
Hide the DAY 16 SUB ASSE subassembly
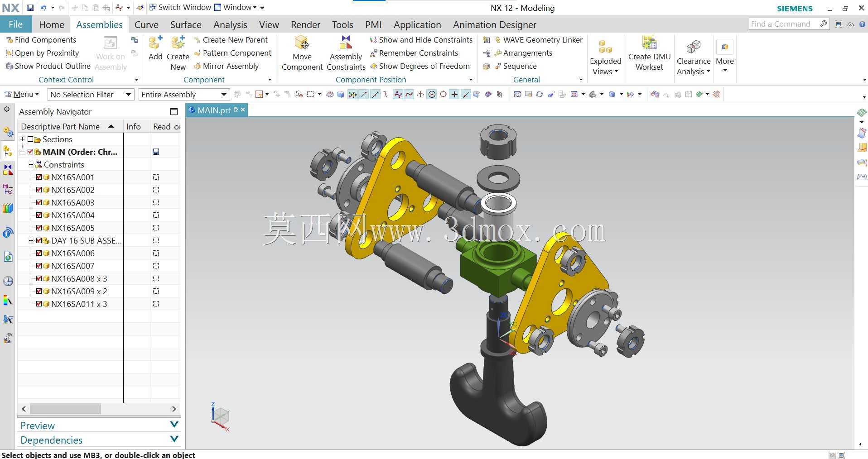[39, 240]
